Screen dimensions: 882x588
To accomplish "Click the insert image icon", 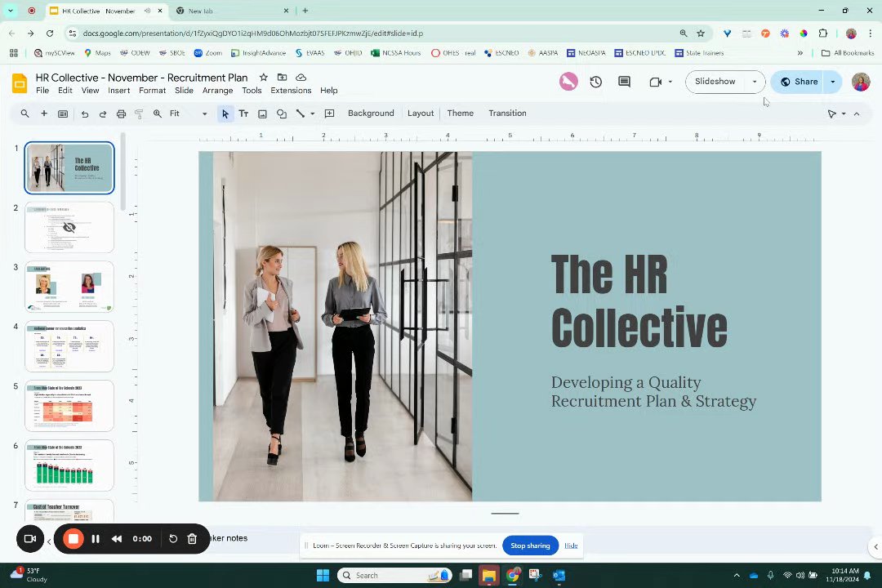I will click(263, 114).
